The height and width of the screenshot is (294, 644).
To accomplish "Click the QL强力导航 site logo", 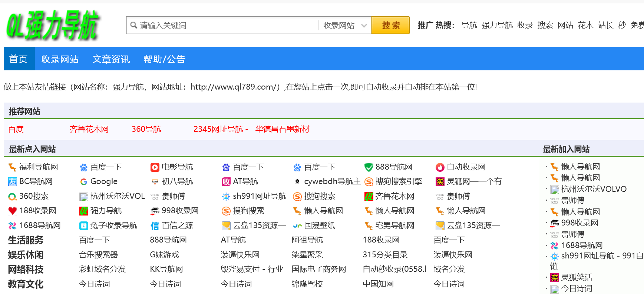I will click(53, 25).
